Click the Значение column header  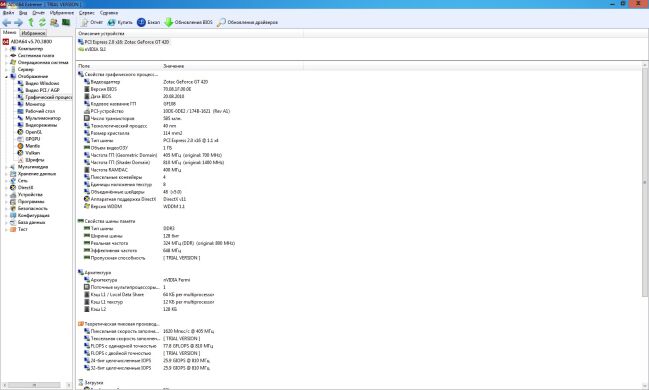(232, 66)
